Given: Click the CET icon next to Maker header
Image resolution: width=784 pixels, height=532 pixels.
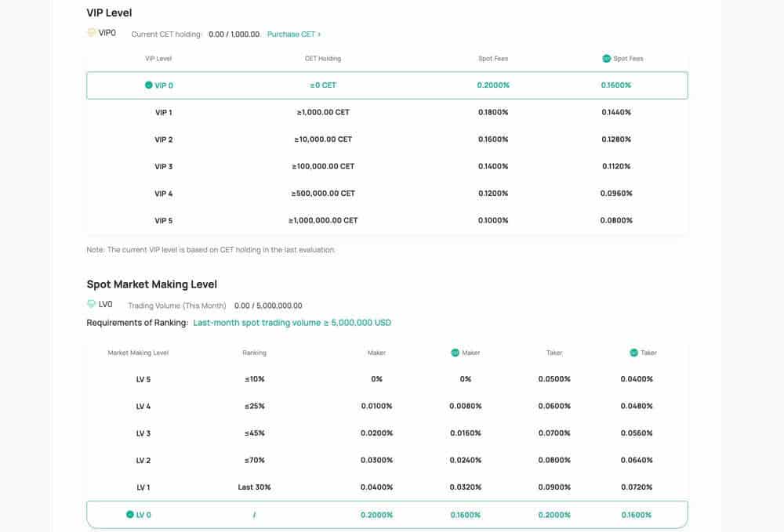Looking at the screenshot, I should pos(455,353).
